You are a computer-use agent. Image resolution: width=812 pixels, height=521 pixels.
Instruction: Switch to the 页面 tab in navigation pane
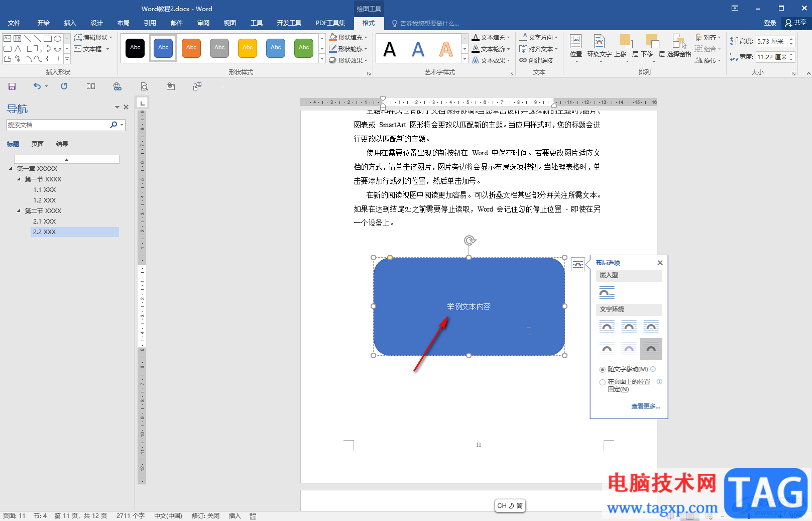pyautogui.click(x=38, y=144)
